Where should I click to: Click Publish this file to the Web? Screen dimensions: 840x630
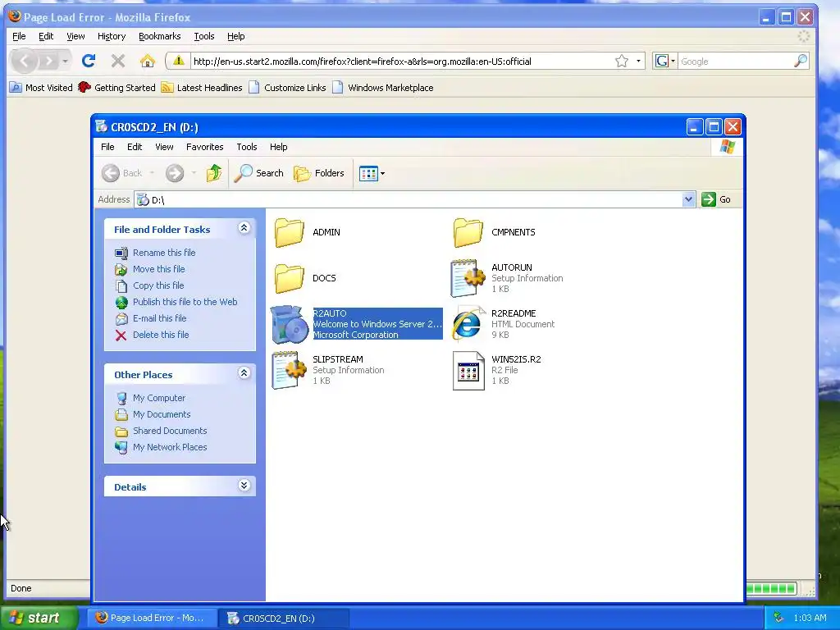point(185,302)
